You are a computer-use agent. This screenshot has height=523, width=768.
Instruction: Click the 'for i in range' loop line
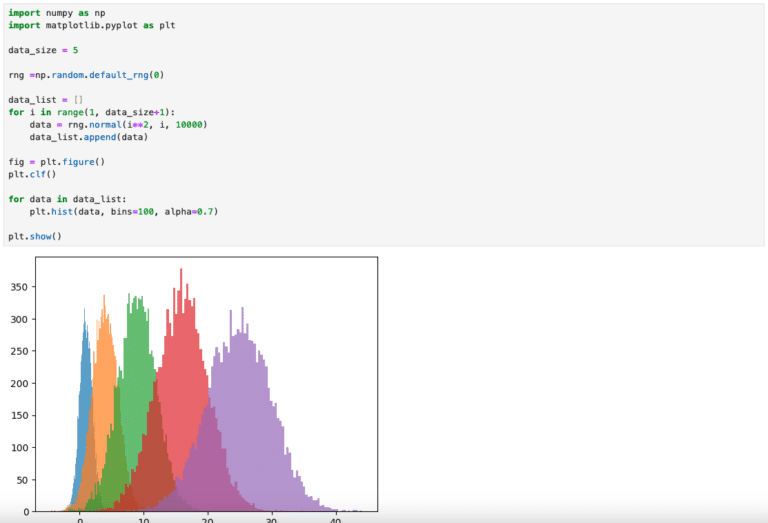tap(92, 112)
